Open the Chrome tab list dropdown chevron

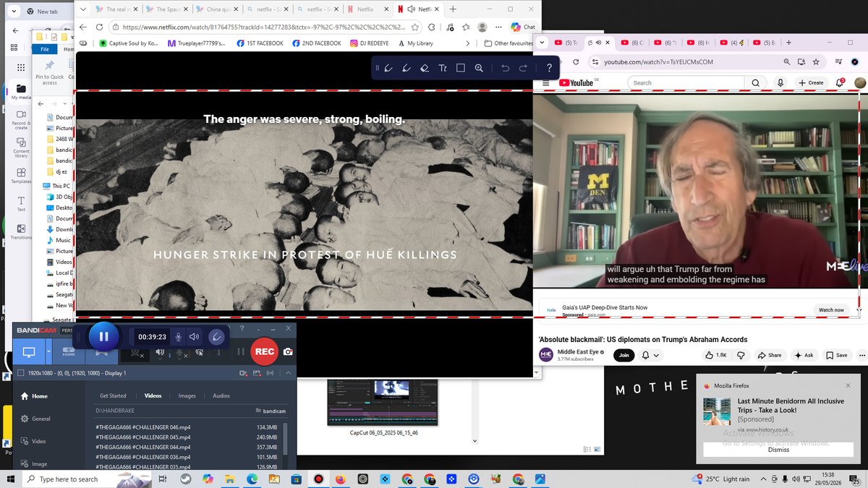[x=542, y=43]
